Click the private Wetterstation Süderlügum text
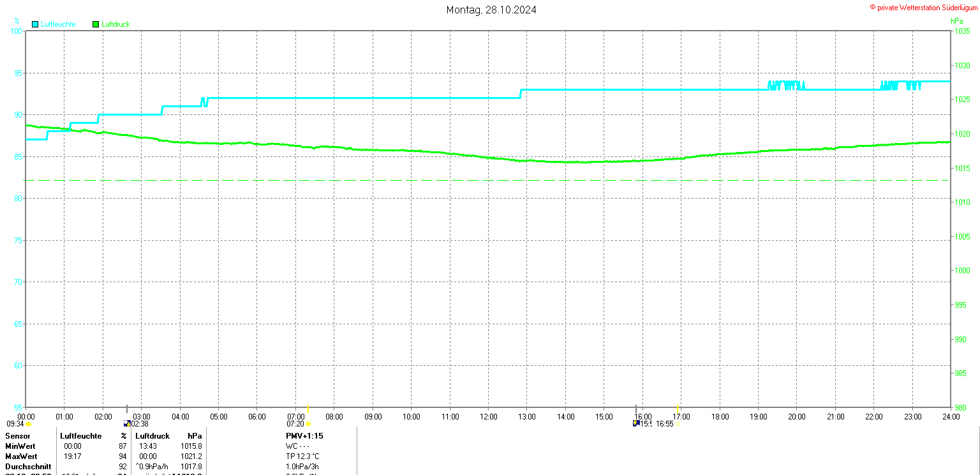 (927, 7)
